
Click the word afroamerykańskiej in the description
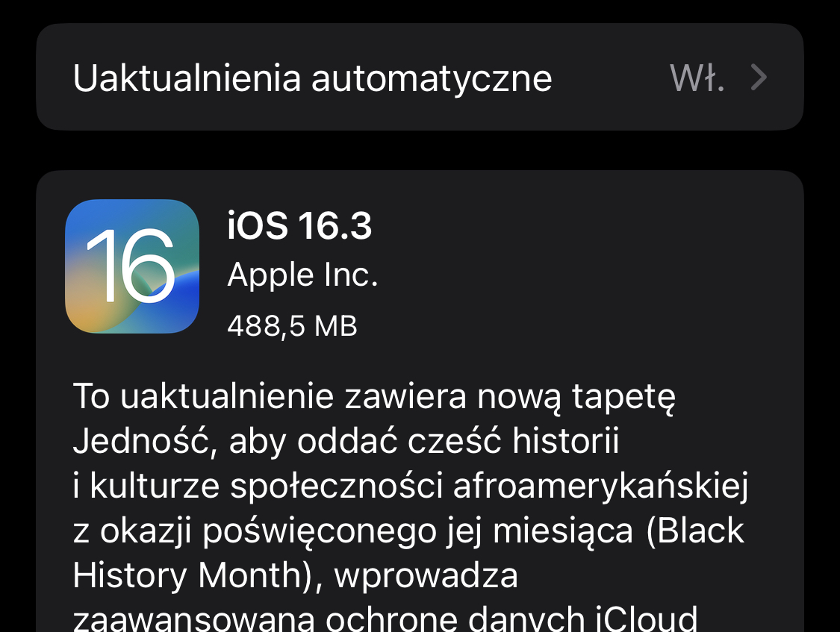coord(600,487)
